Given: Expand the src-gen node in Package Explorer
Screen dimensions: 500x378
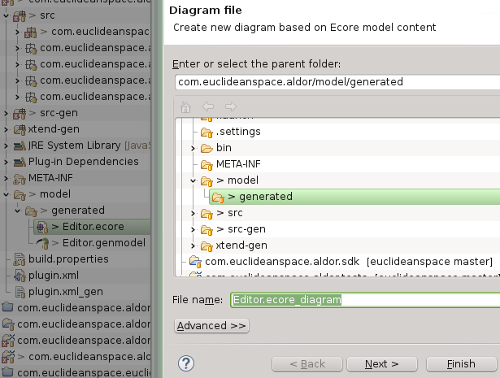Looking at the screenshot, I should (x=6, y=113).
